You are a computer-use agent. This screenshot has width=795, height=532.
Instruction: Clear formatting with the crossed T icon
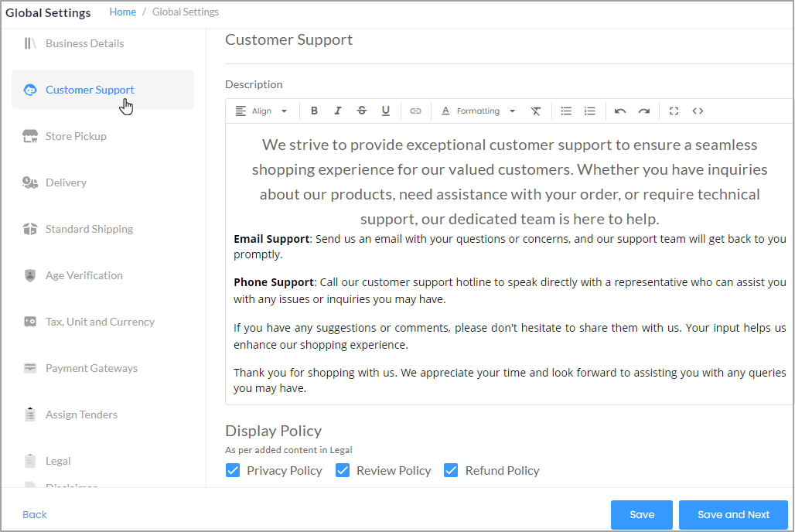536,111
